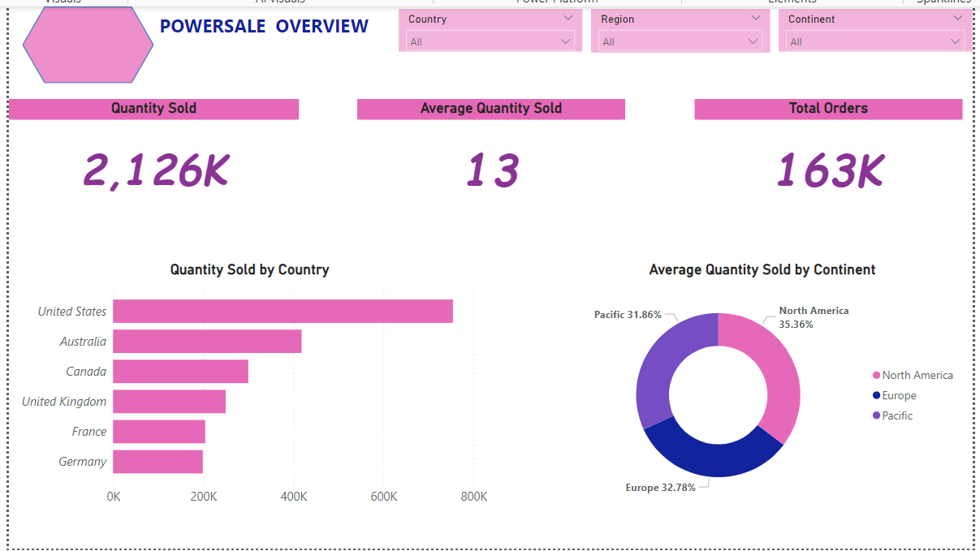The width and height of the screenshot is (980, 551).
Task: Collapse the Region slicer header chevron
Action: pos(755,18)
